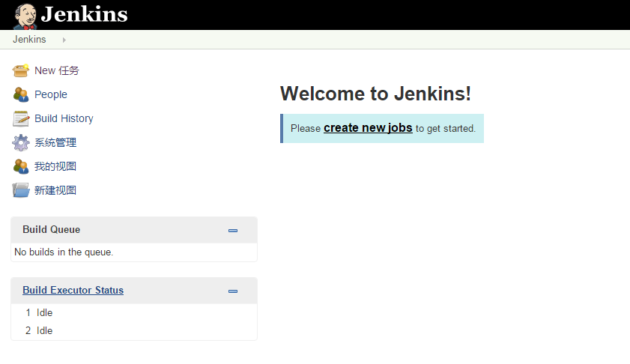Click the Jenkins title in the header
630x364 pixels.
(x=85, y=14)
